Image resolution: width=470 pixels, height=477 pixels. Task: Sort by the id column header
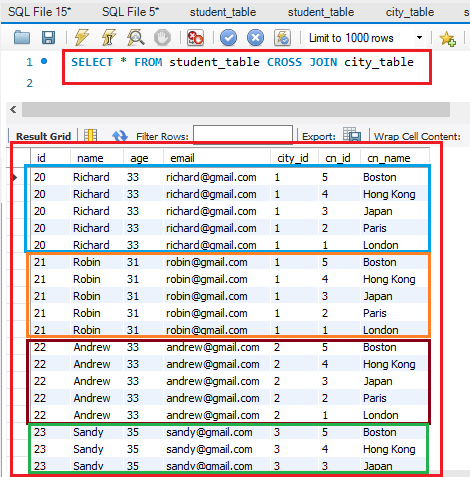50,158
